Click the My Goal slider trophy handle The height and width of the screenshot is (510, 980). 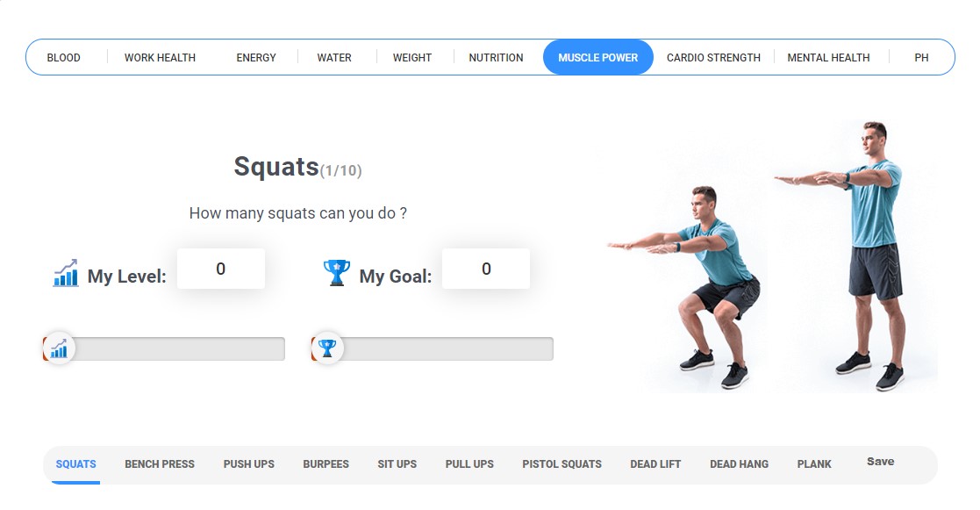pyautogui.click(x=327, y=348)
